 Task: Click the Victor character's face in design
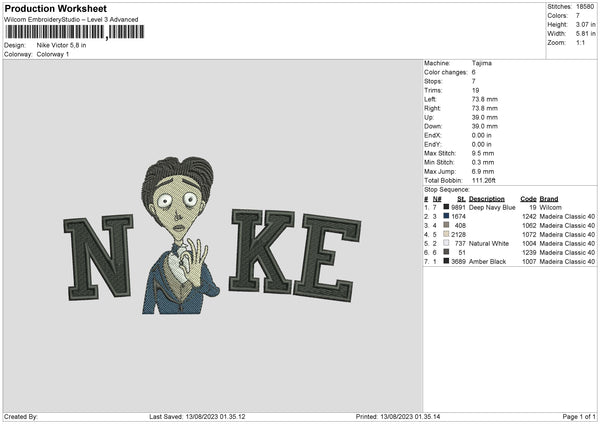[x=177, y=207]
